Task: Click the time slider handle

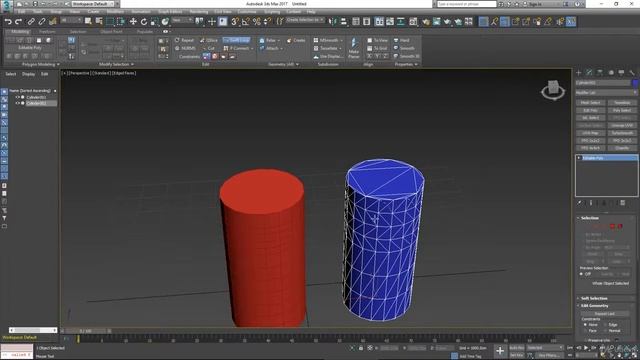Action: coord(86,331)
